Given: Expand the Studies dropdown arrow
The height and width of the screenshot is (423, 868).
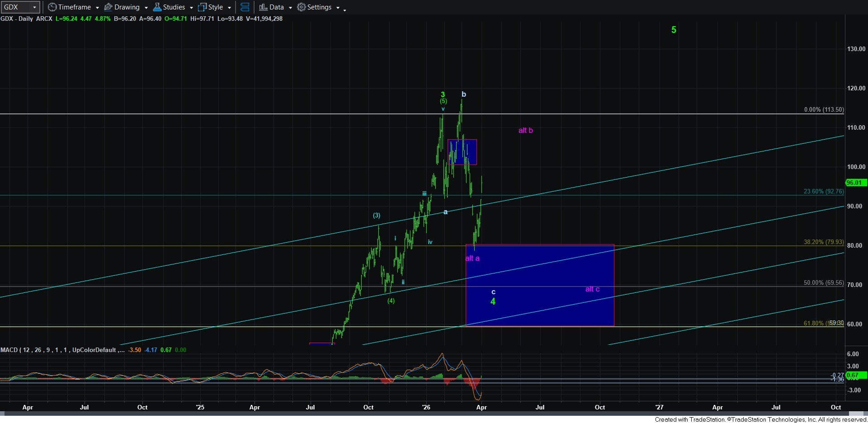Looking at the screenshot, I should click(192, 8).
